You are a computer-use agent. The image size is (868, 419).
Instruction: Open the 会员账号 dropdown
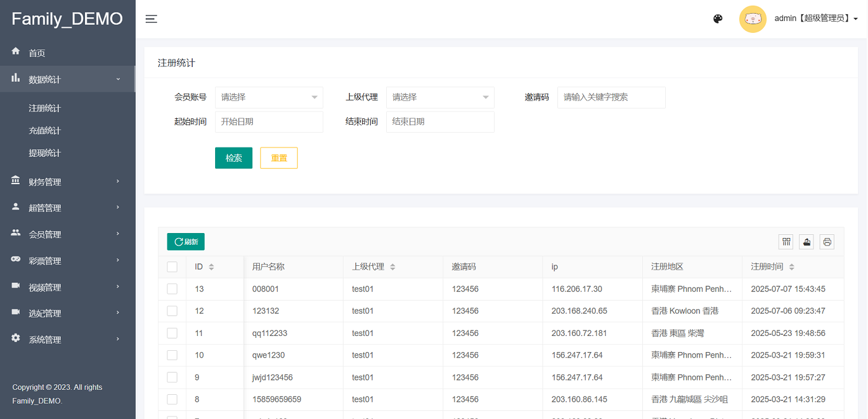268,97
